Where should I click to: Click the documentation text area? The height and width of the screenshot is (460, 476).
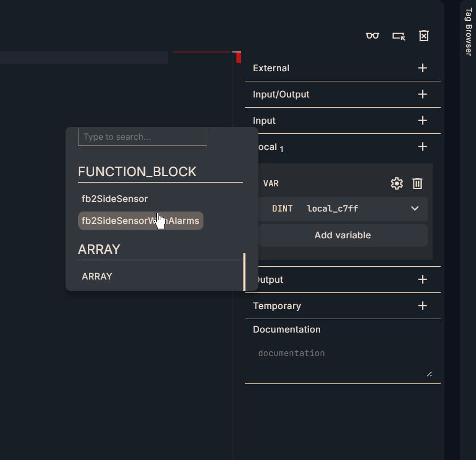[x=342, y=361]
